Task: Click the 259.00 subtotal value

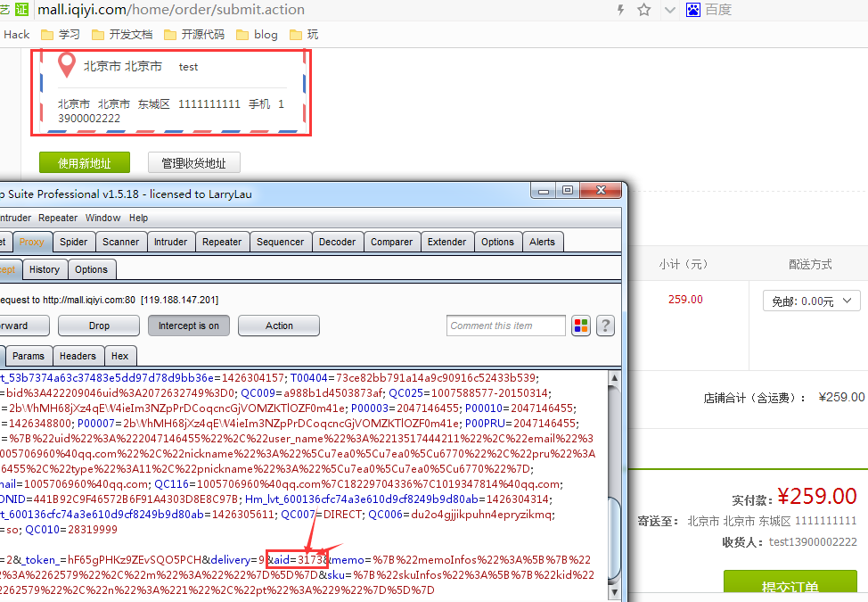Action: point(685,299)
